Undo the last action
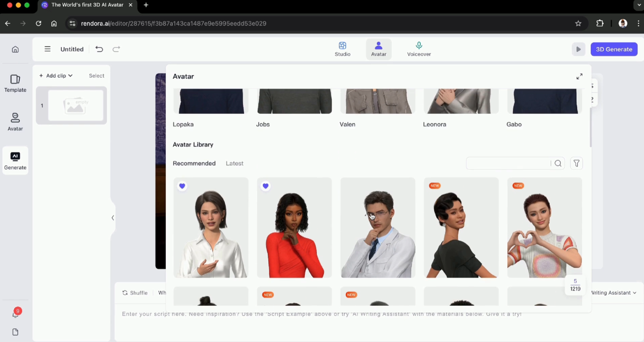This screenshot has height=342, width=644. click(99, 49)
